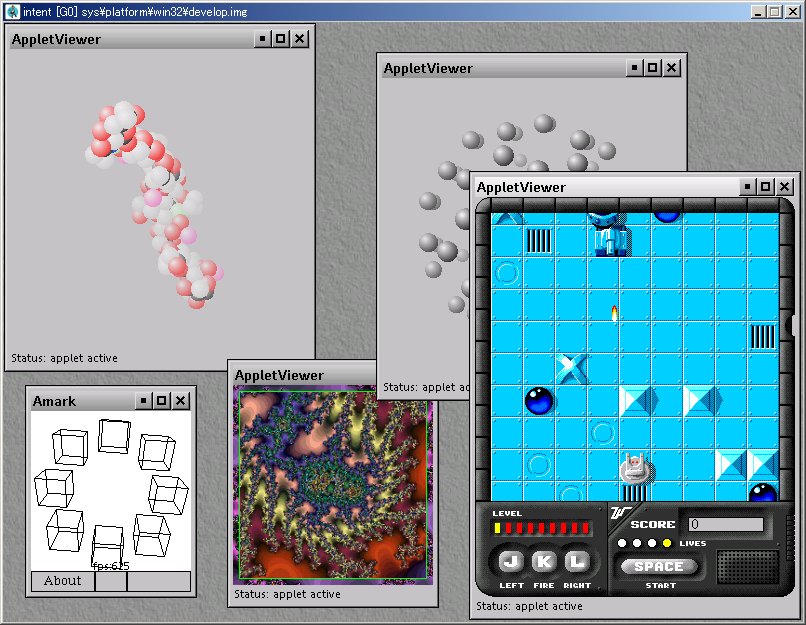Click the yellow lives indicator dot
Image resolution: width=806 pixels, height=625 pixels.
coord(667,543)
